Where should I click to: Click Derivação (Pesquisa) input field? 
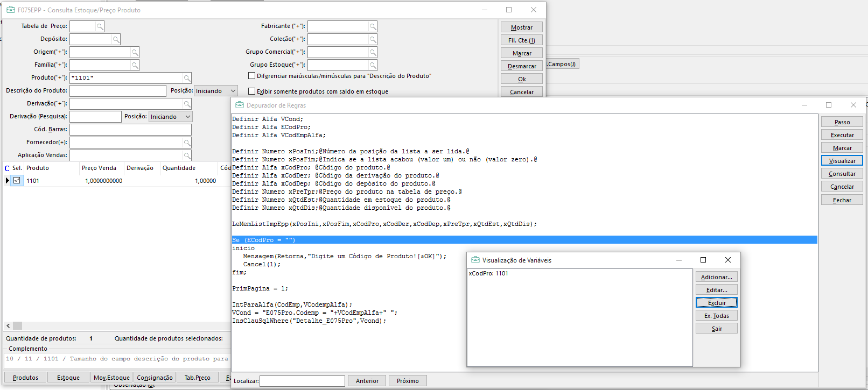pos(96,117)
